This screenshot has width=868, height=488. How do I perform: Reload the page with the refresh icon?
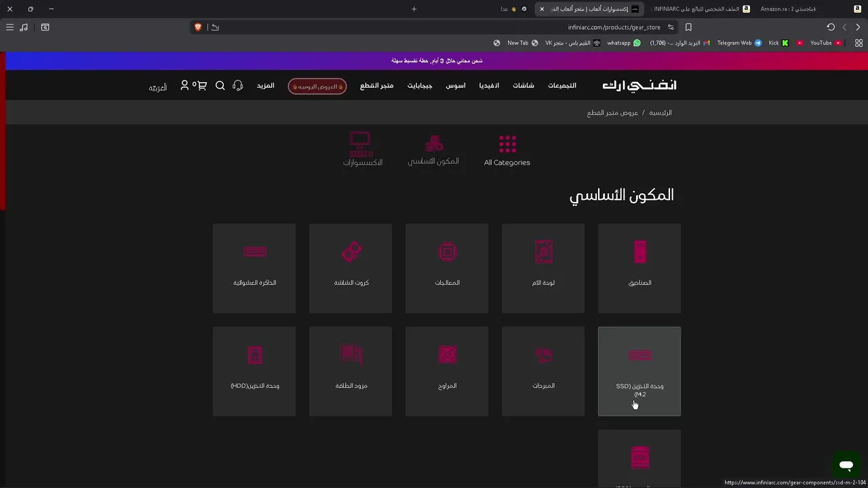click(831, 27)
